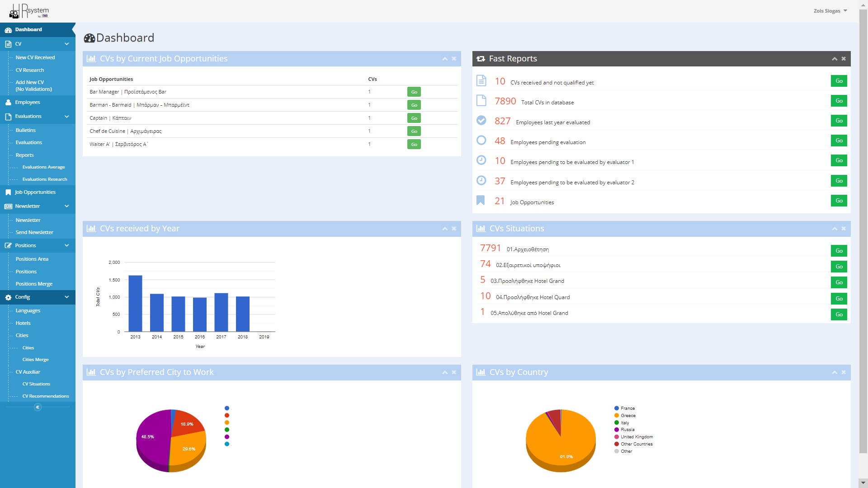Click the Dashboard gauge icon in sidebar
Viewport: 868px width, 488px height.
click(8, 30)
